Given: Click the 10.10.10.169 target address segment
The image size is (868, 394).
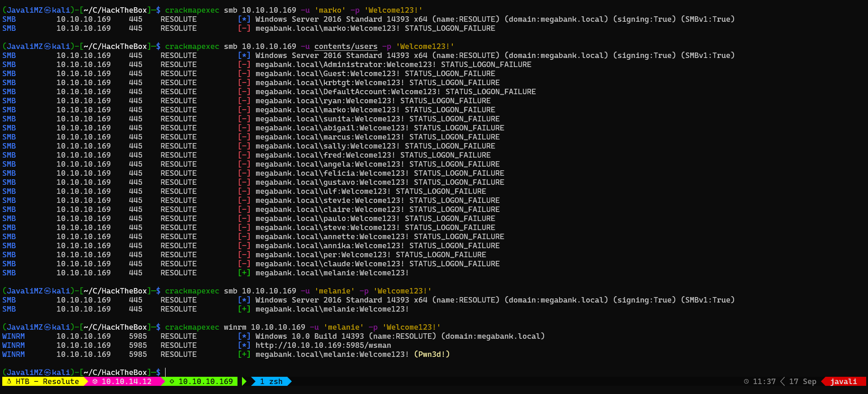Looking at the screenshot, I should [206, 381].
